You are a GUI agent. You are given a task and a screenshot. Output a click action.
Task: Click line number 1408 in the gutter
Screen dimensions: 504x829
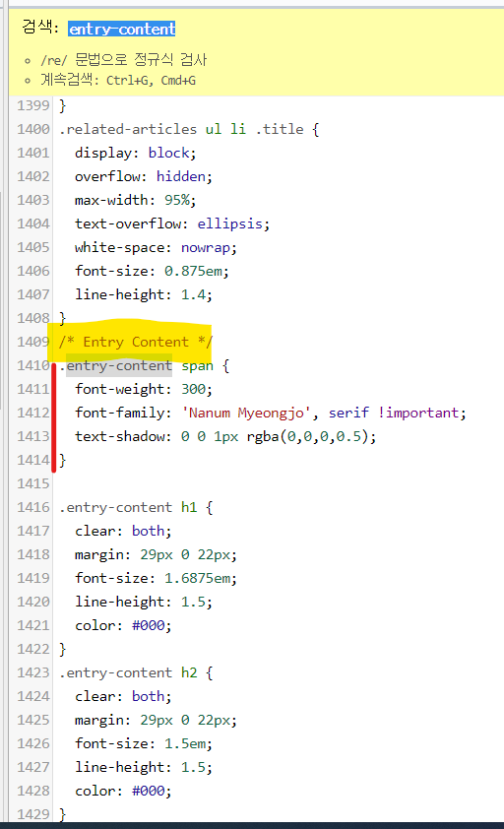tap(32, 318)
